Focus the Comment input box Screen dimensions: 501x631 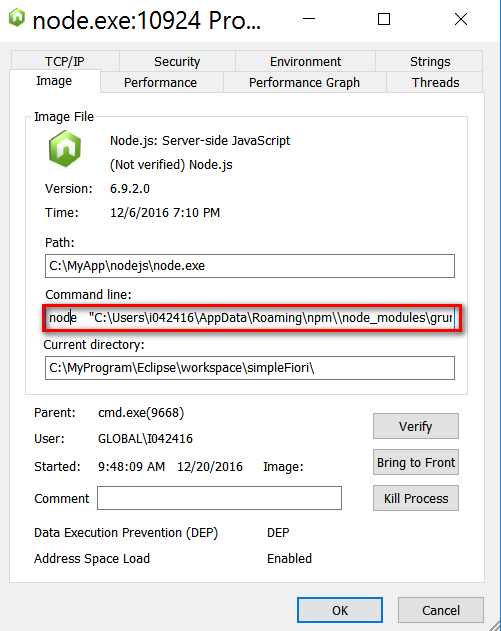click(x=219, y=498)
